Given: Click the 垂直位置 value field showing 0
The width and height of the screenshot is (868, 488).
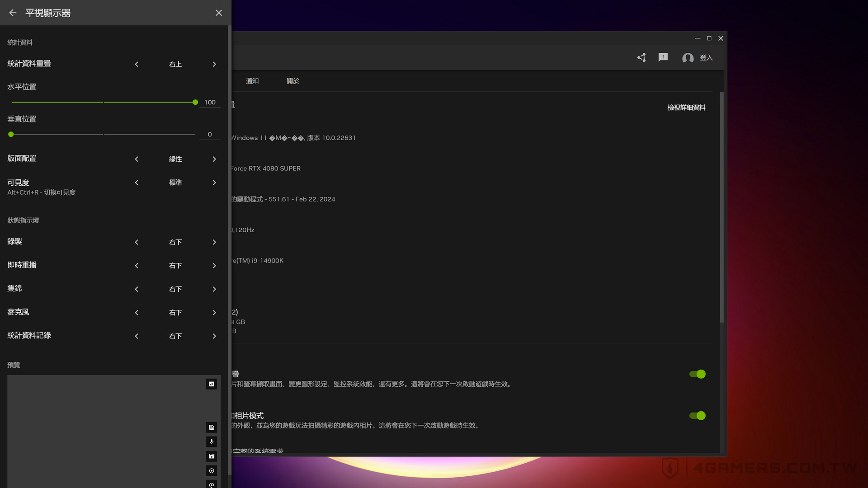Looking at the screenshot, I should point(210,135).
